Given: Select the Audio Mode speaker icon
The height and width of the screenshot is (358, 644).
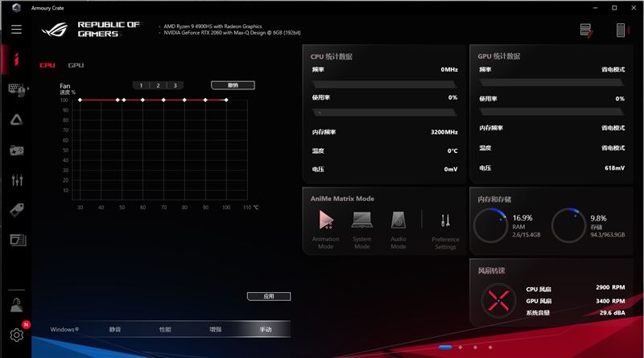Looking at the screenshot, I should (x=398, y=220).
